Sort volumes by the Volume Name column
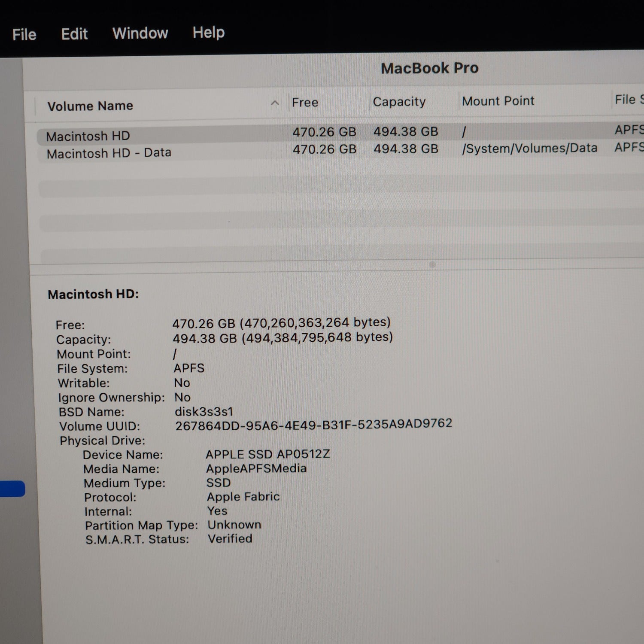The image size is (644, 644). pyautogui.click(x=91, y=106)
